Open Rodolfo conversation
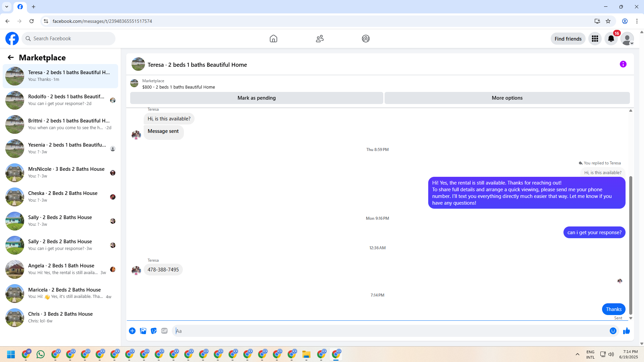Viewport: 644px width, 362px height. [x=60, y=100]
